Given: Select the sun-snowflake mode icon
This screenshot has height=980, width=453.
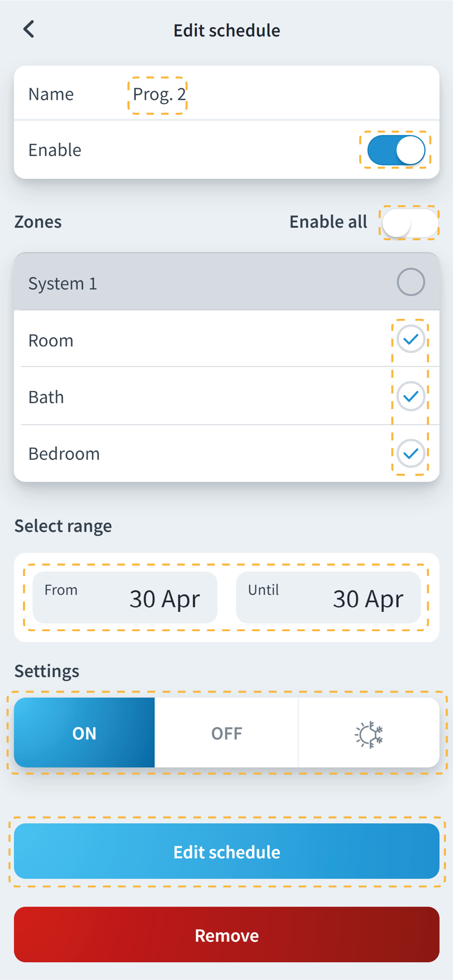Looking at the screenshot, I should click(x=369, y=734).
